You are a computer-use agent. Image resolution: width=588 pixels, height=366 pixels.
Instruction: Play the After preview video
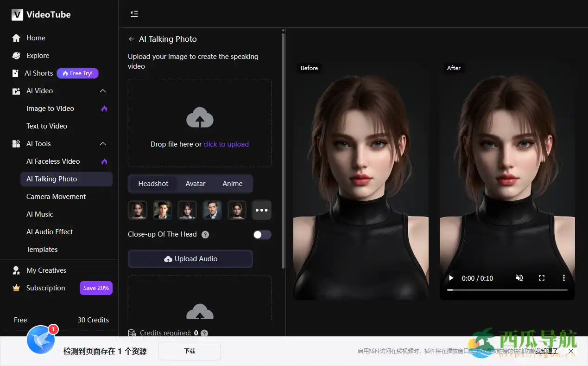click(x=451, y=278)
